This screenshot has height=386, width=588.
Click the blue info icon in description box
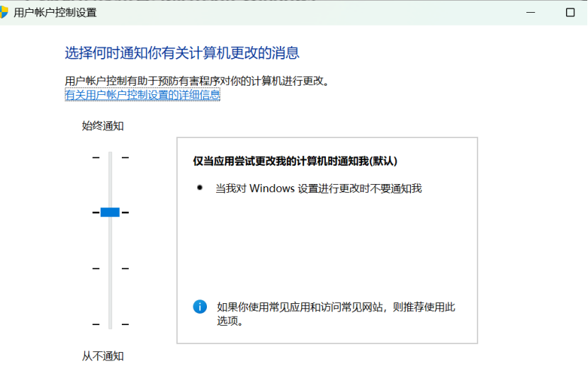coord(200,307)
